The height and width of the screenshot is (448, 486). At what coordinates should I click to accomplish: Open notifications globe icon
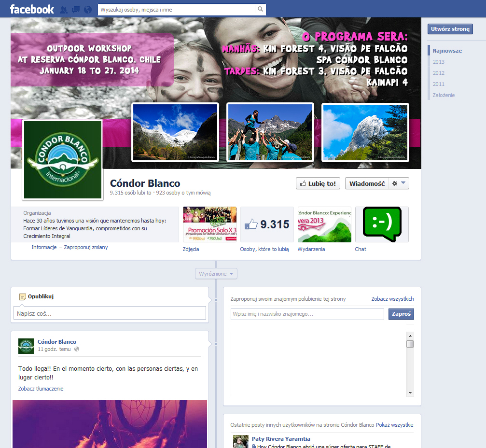pos(88,10)
